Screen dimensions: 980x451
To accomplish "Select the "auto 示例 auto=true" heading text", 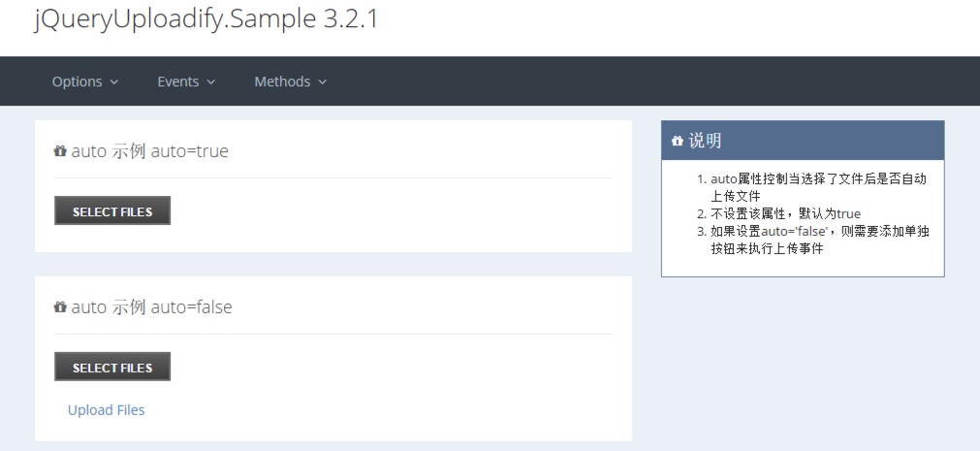I will click(x=150, y=151).
